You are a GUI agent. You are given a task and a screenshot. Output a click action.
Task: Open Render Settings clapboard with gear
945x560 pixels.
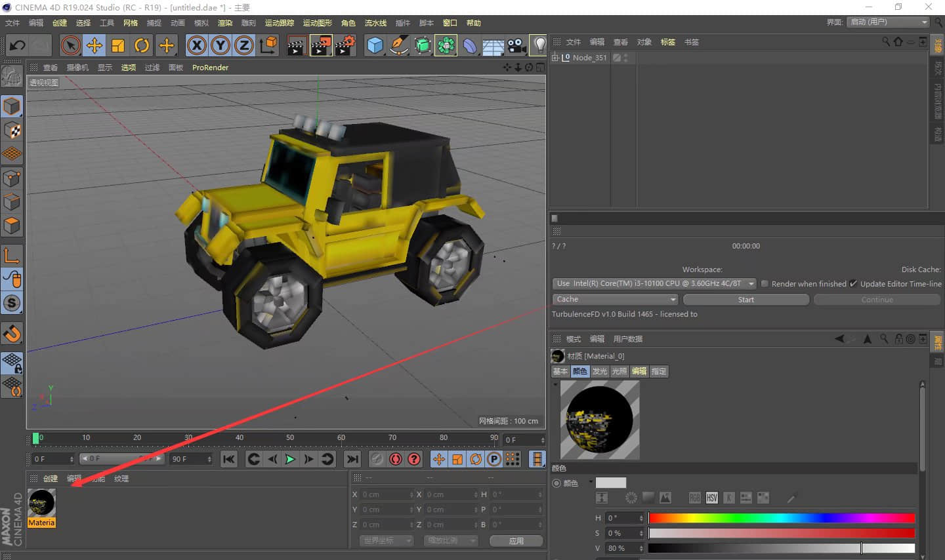(345, 45)
